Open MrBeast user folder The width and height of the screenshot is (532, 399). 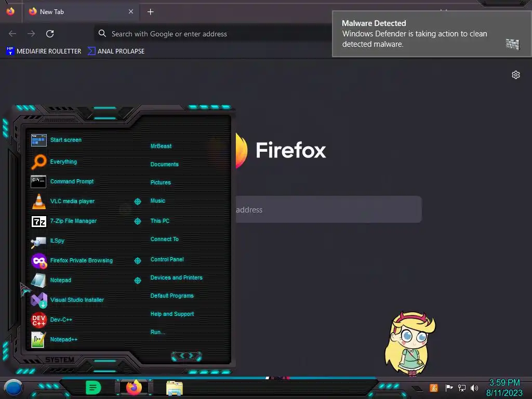point(161,146)
